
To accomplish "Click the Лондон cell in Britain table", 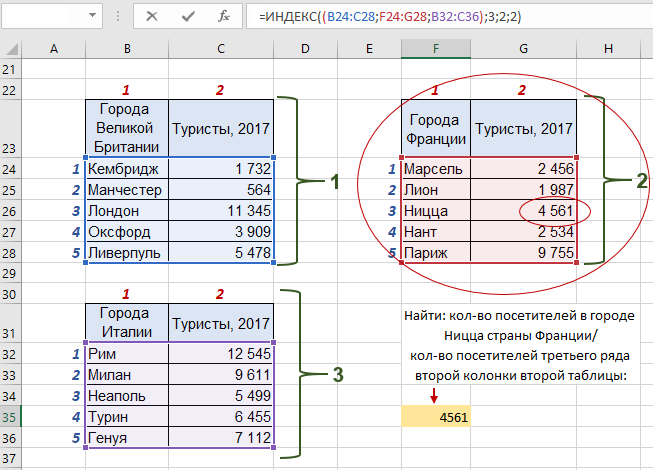I will click(127, 211).
